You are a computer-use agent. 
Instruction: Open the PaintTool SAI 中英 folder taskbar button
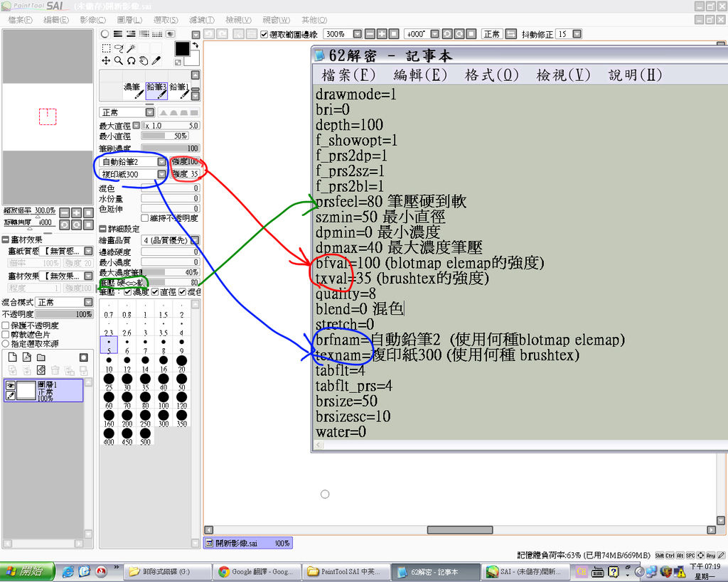(x=346, y=571)
